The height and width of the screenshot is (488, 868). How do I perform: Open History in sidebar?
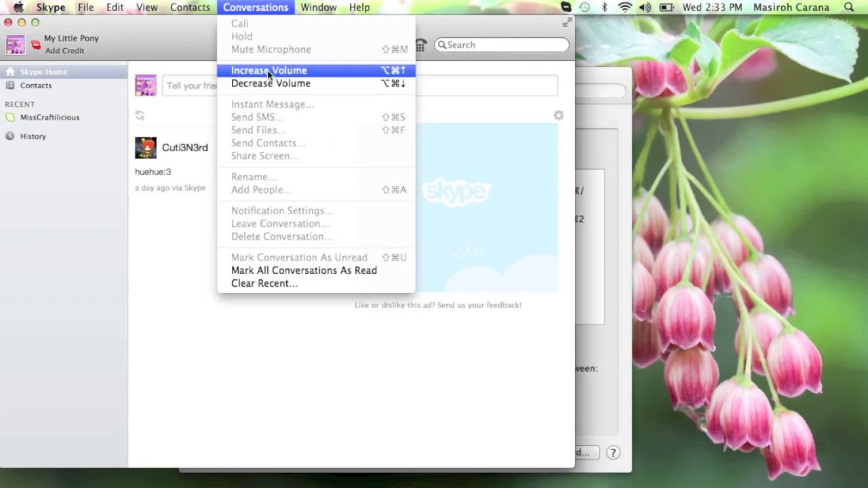pos(64,136)
